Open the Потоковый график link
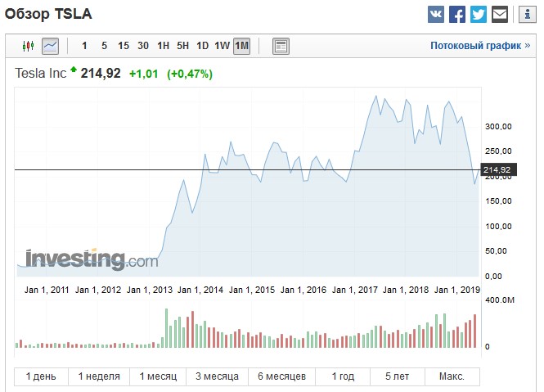This screenshot has width=544, height=392. tap(480, 46)
